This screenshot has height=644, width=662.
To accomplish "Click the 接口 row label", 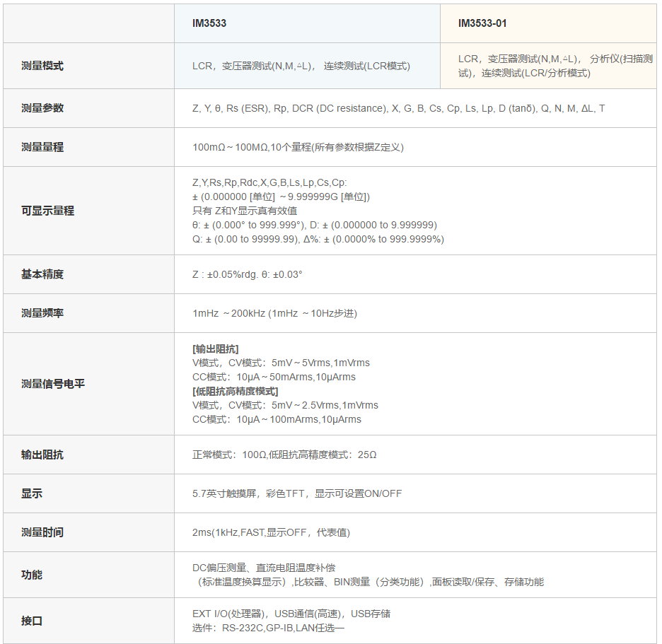I will (x=32, y=621).
